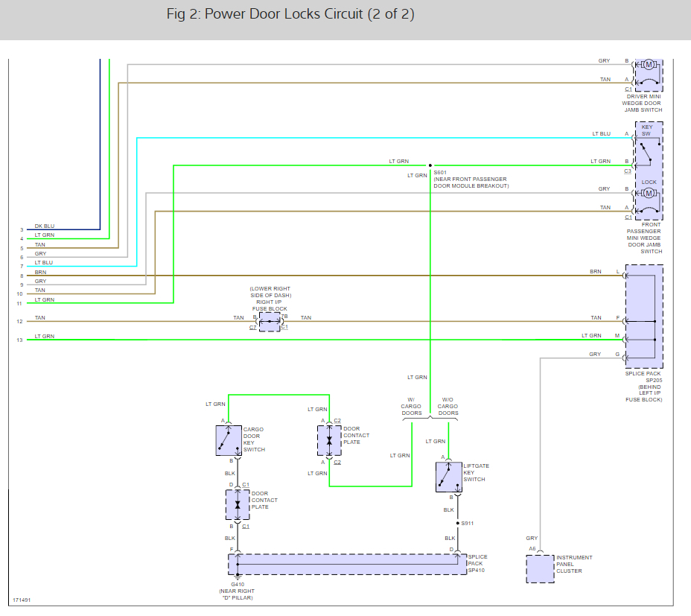Click the S911 splice point dot
This screenshot has height=616, width=691.
[457, 523]
